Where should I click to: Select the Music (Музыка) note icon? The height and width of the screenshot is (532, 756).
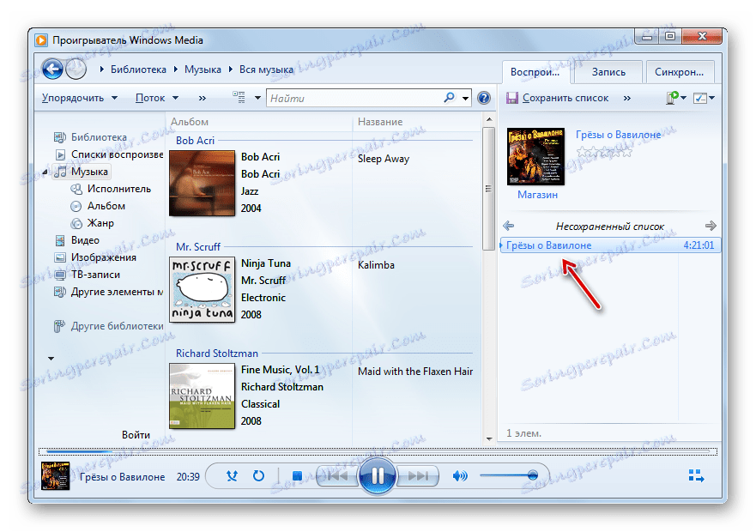[60, 172]
